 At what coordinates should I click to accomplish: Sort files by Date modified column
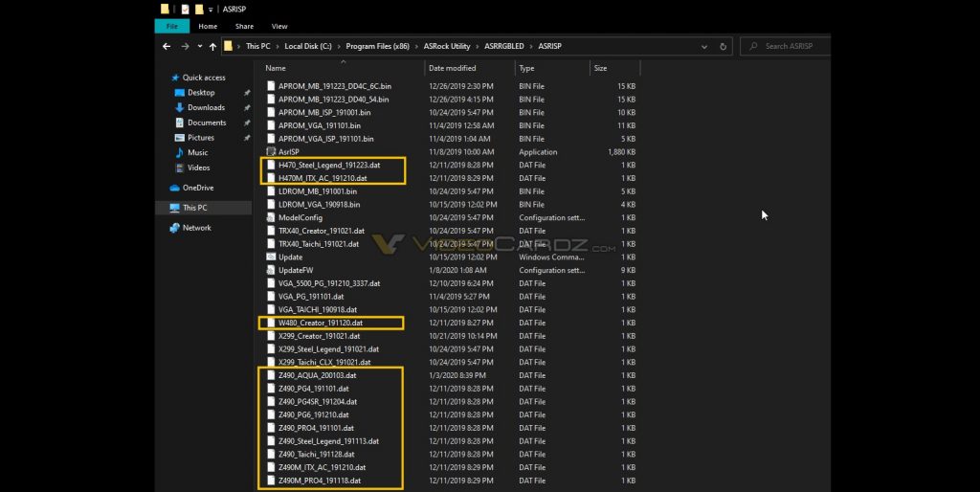(453, 68)
